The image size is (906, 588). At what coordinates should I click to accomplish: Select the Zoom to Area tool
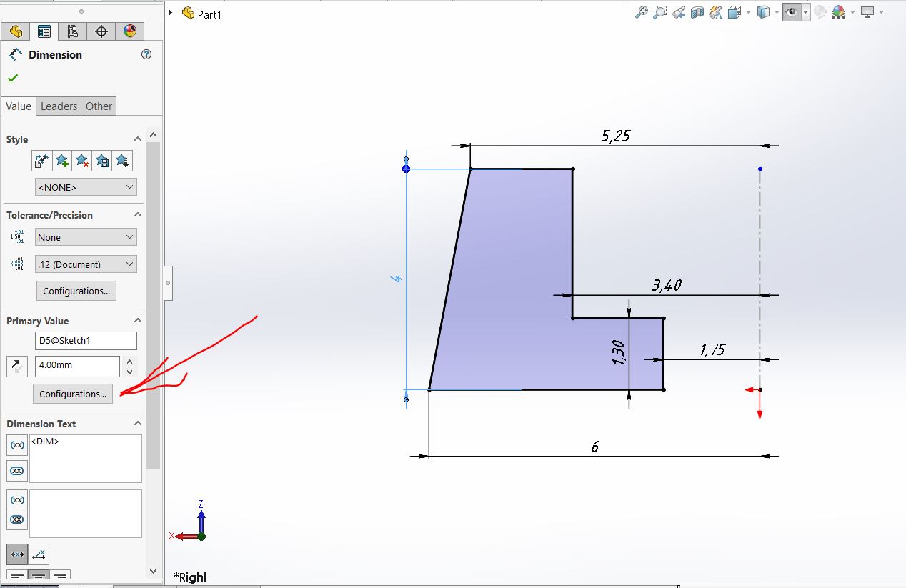click(660, 13)
